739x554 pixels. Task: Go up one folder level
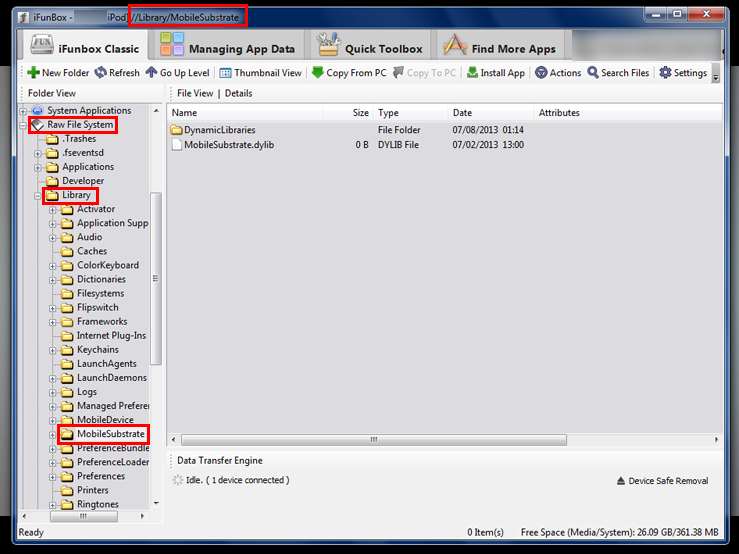pos(177,73)
